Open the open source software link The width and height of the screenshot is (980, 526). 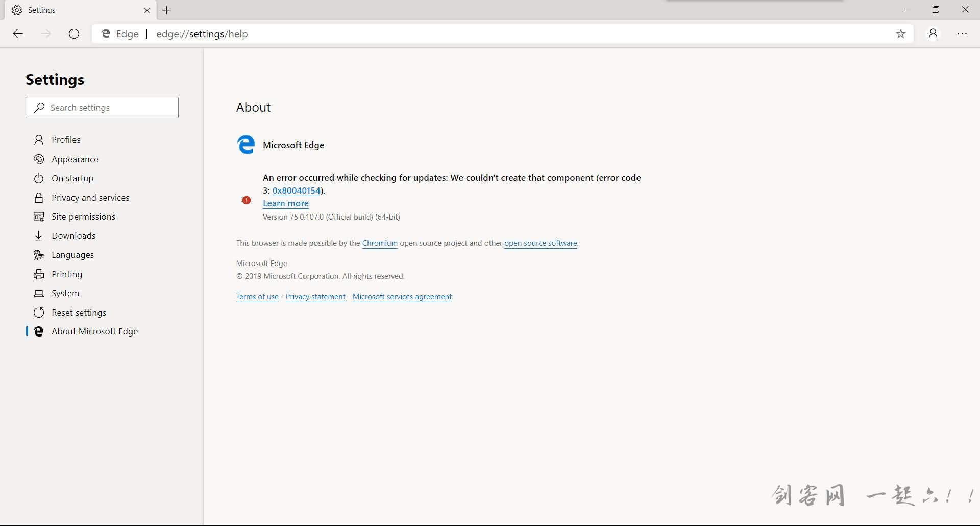[x=541, y=243]
